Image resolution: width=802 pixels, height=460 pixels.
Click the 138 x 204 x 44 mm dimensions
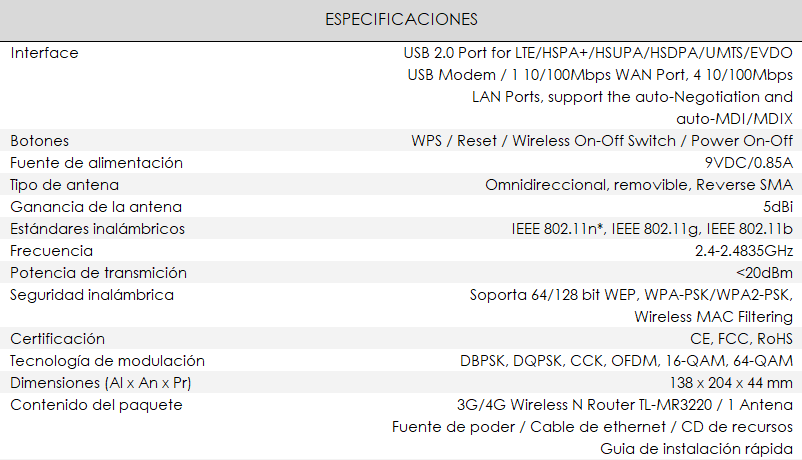(731, 383)
